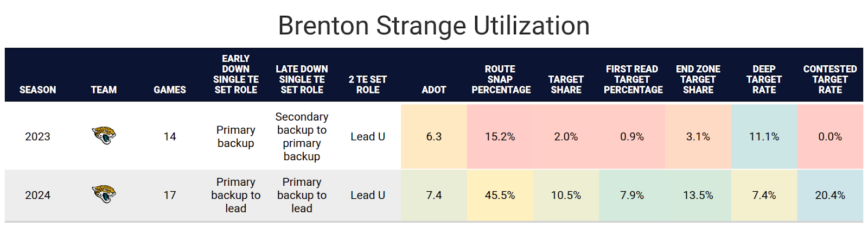Select the teal 11.1% deep target cell

(x=764, y=136)
